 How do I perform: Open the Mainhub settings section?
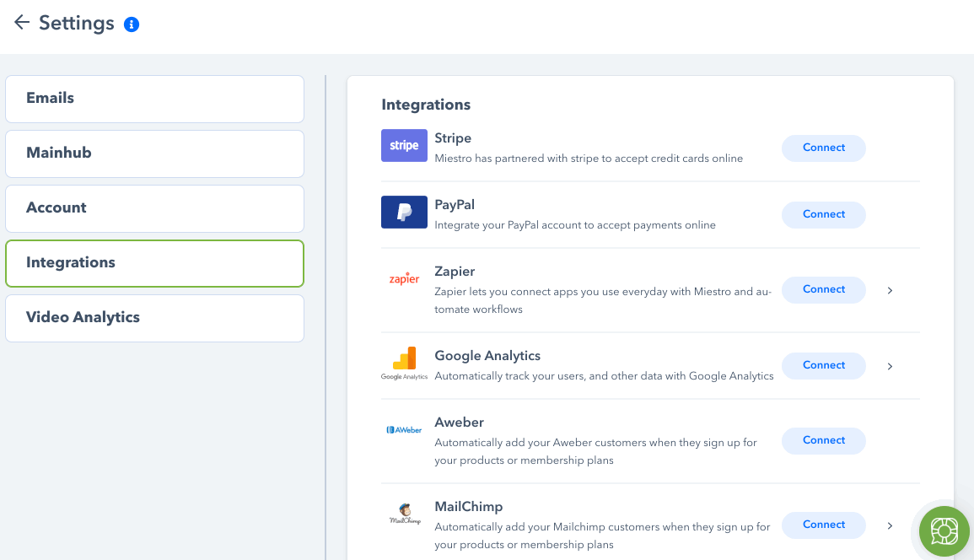(x=154, y=153)
